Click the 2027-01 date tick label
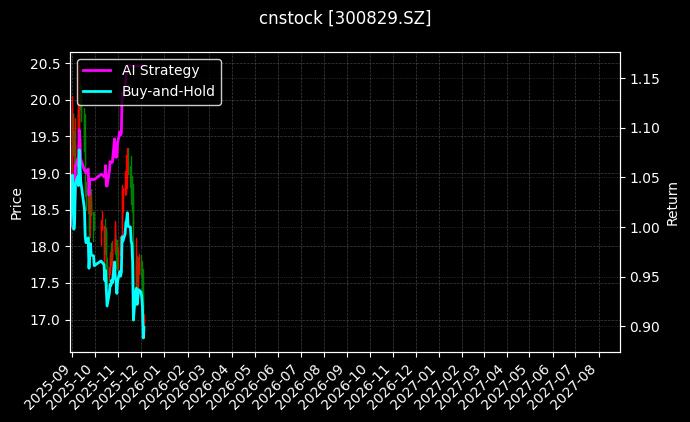Image resolution: width=690 pixels, height=422 pixels. click(x=416, y=386)
